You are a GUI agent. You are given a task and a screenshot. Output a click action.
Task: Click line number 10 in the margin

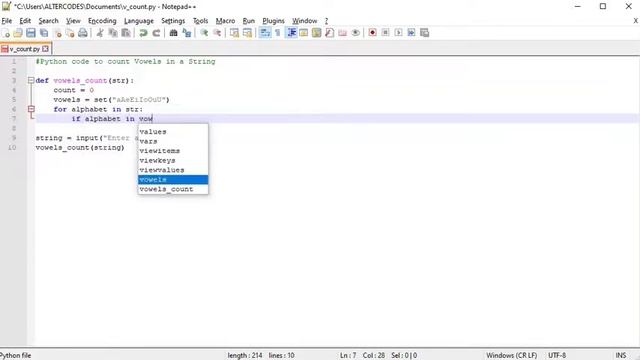click(12, 147)
